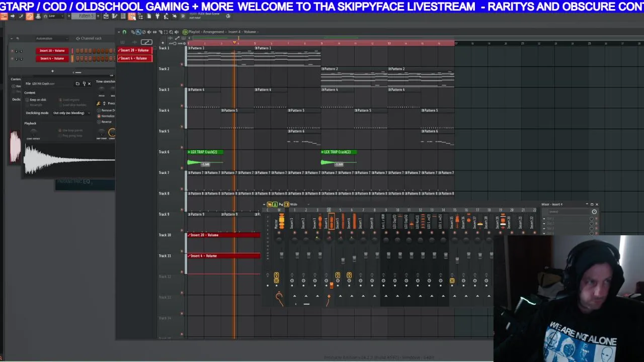Select the Mute tool in Playlist toolbar
The width and height of the screenshot is (644, 362).
click(149, 32)
